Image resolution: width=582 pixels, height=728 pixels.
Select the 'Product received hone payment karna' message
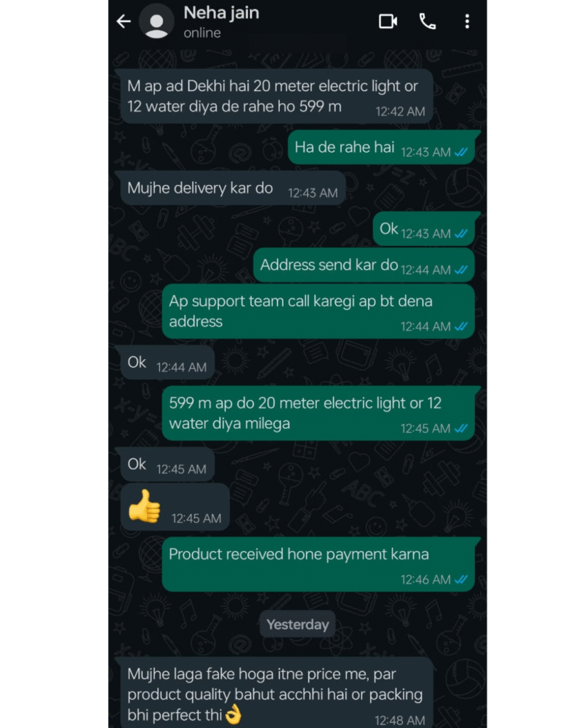click(318, 564)
